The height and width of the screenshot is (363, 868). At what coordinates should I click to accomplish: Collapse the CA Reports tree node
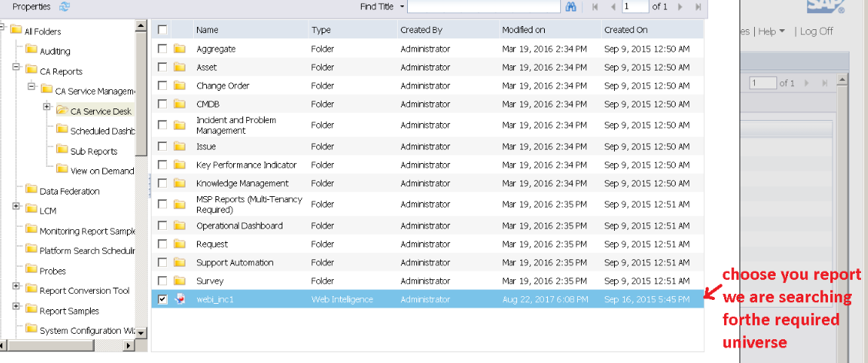(x=17, y=68)
